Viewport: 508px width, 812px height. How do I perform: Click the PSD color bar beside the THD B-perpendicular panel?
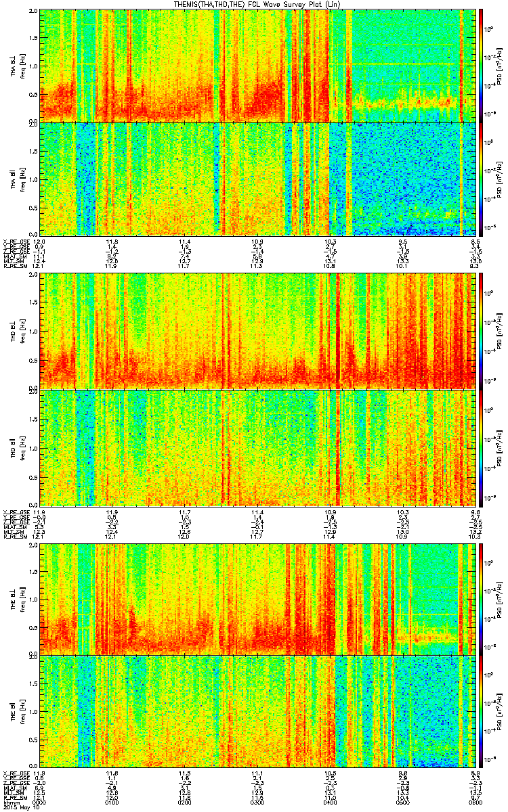tap(482, 332)
